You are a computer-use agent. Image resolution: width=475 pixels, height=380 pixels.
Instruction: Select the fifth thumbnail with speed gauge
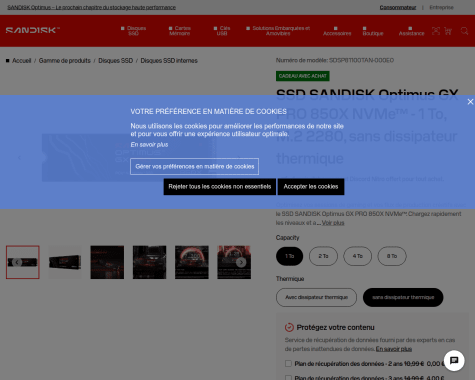[x=192, y=262]
